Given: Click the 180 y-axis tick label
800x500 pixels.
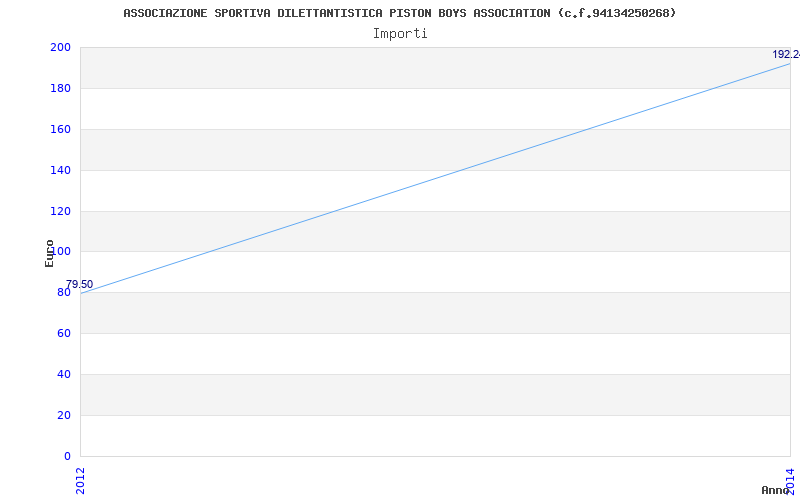Looking at the screenshot, I should [x=60, y=88].
